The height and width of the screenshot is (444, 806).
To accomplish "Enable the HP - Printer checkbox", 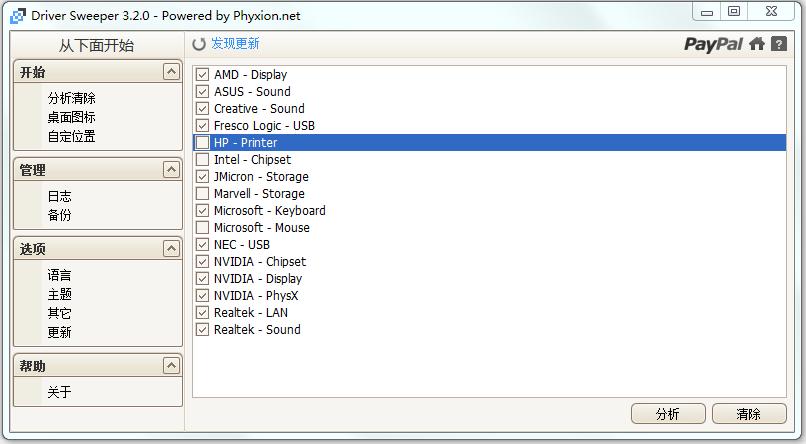I will coord(203,143).
